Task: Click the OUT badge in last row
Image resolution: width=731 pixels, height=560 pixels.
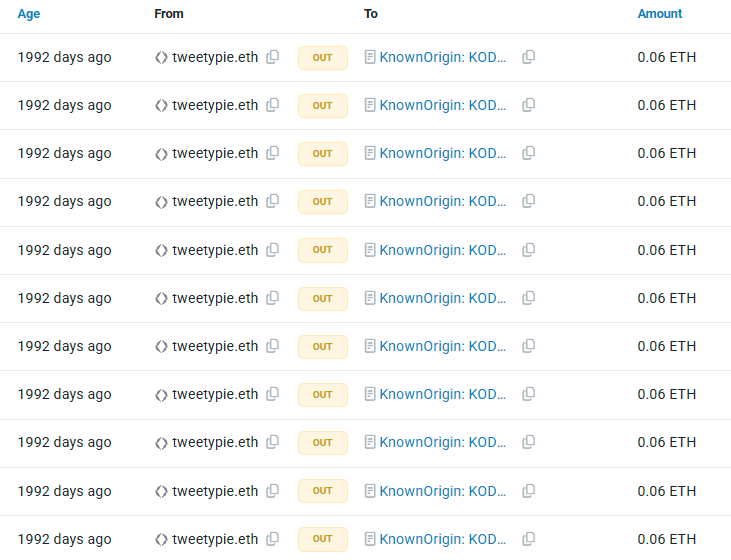Action: point(323,539)
